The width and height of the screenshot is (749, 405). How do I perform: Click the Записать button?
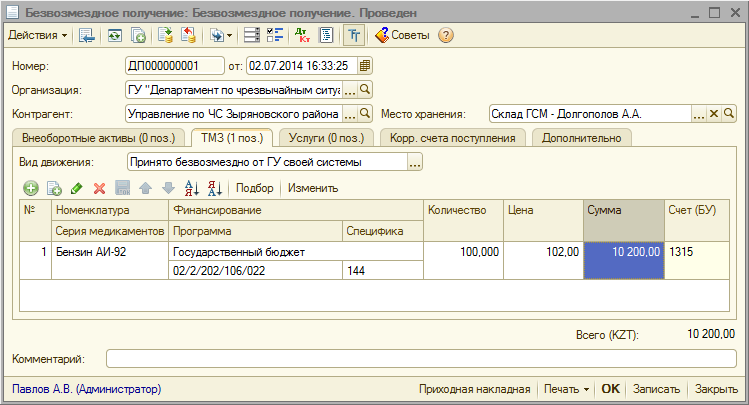click(657, 389)
